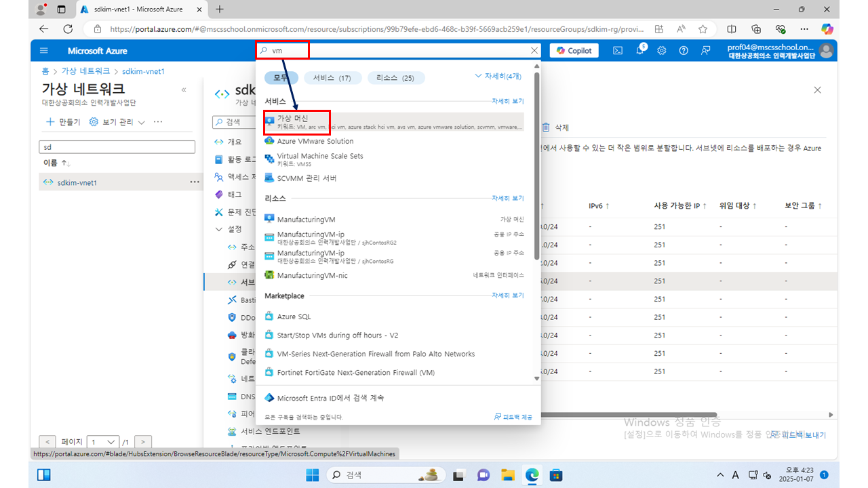Select the 리소스 (25) filter tab

pyautogui.click(x=396, y=78)
